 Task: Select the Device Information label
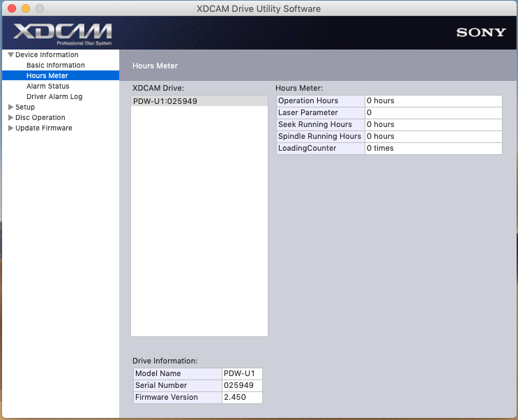tap(47, 55)
